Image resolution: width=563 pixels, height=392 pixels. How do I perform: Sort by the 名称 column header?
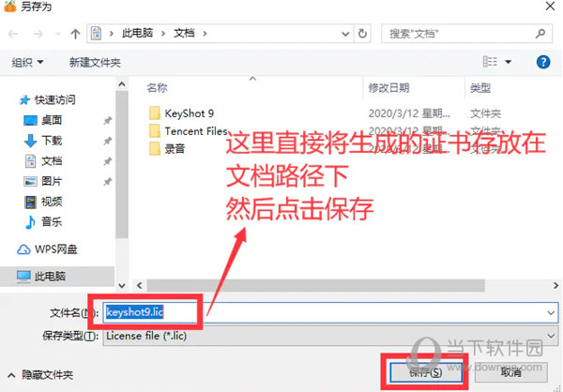pos(157,87)
